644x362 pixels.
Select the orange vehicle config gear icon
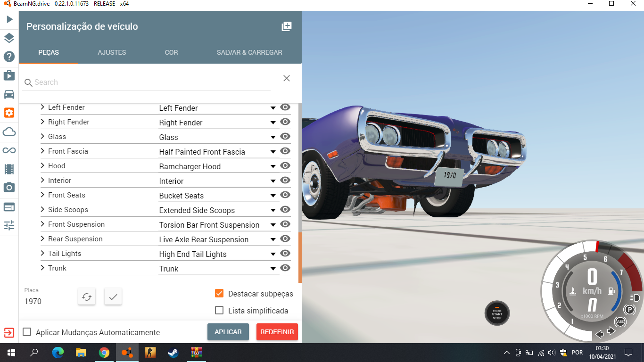[9, 113]
